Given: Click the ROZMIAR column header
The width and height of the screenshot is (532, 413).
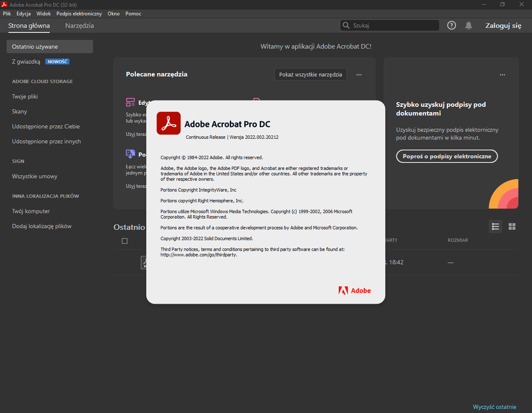Looking at the screenshot, I should [458, 240].
